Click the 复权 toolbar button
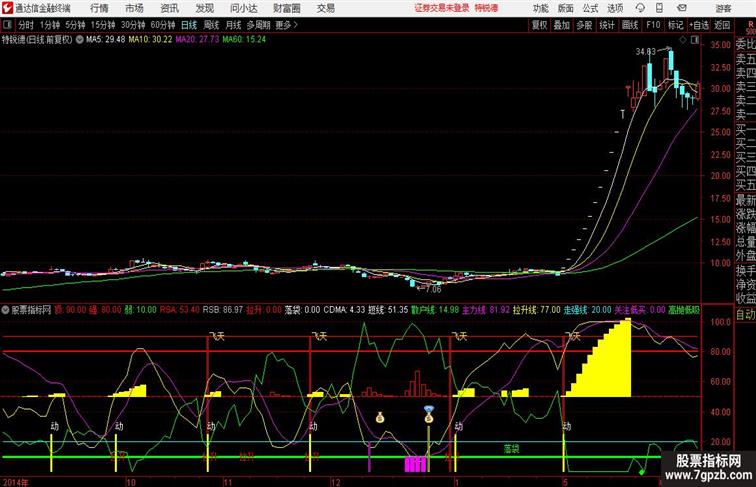 [539, 25]
